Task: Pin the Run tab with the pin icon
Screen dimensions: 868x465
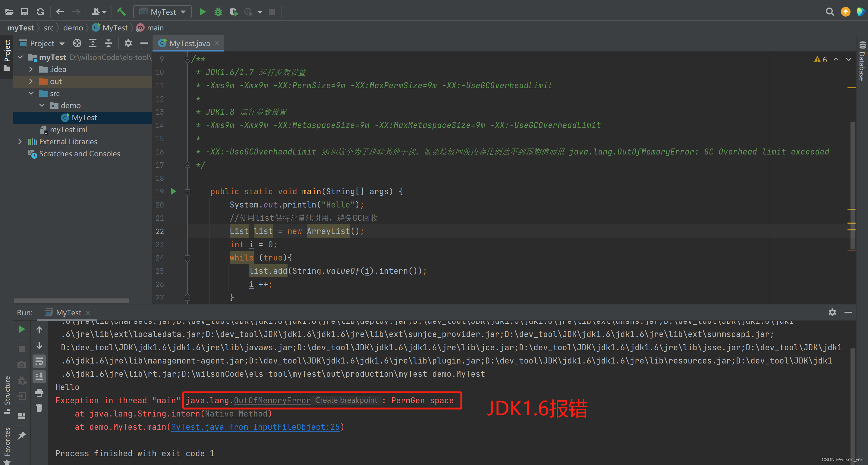Action: point(22,435)
